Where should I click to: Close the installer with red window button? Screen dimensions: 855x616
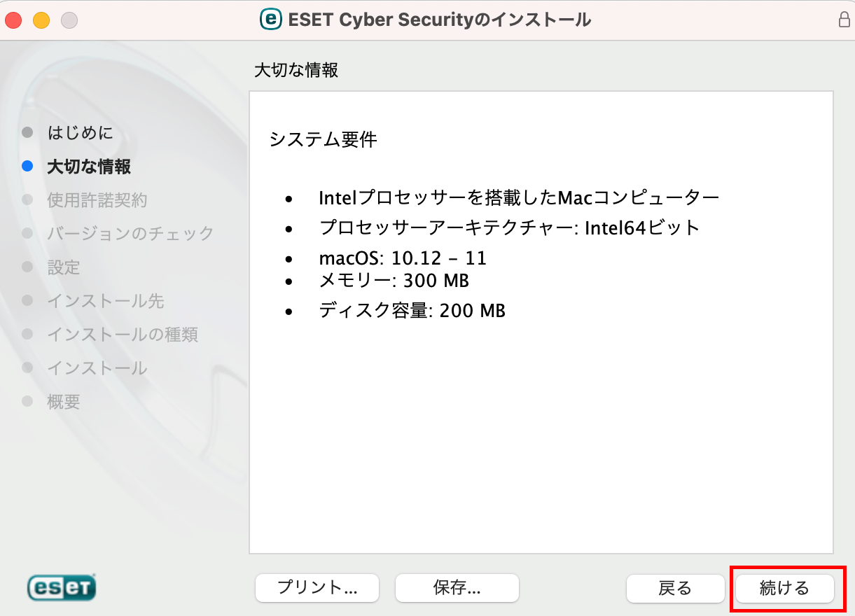[13, 20]
